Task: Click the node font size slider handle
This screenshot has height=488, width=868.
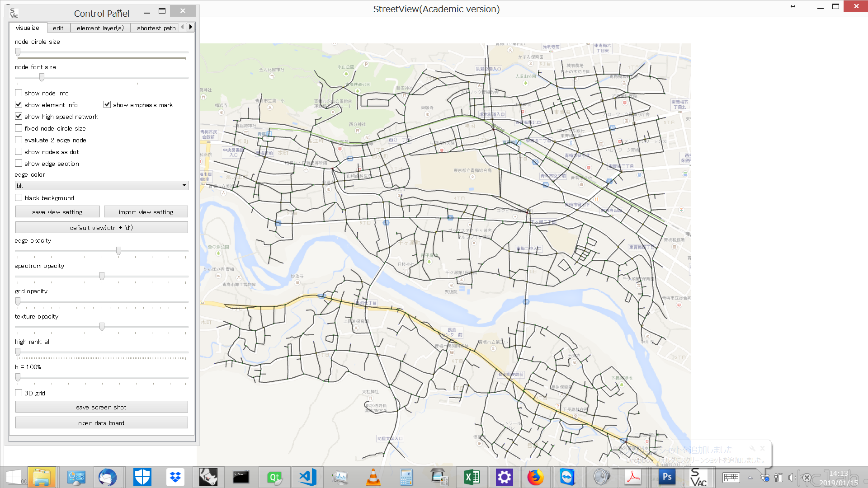Action: click(x=42, y=78)
